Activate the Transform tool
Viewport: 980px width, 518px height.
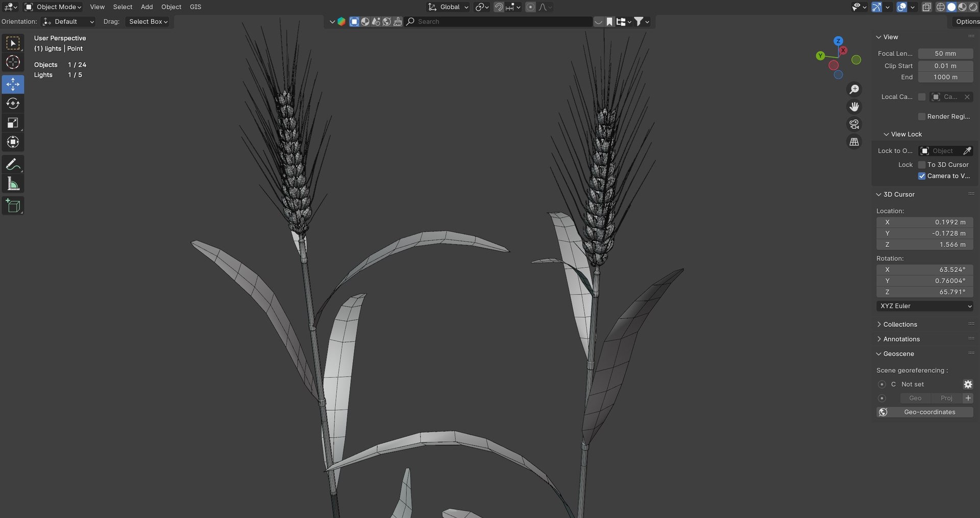[13, 142]
